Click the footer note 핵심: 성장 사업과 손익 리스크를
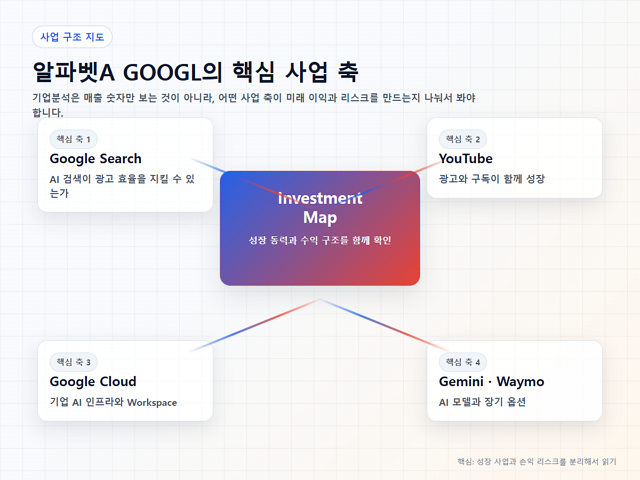This screenshot has width=640, height=480. [537, 461]
